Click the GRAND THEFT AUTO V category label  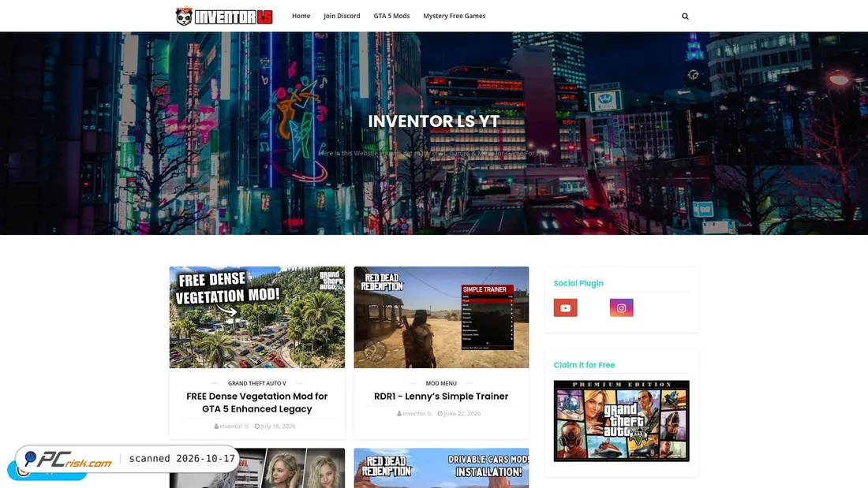[x=257, y=383]
